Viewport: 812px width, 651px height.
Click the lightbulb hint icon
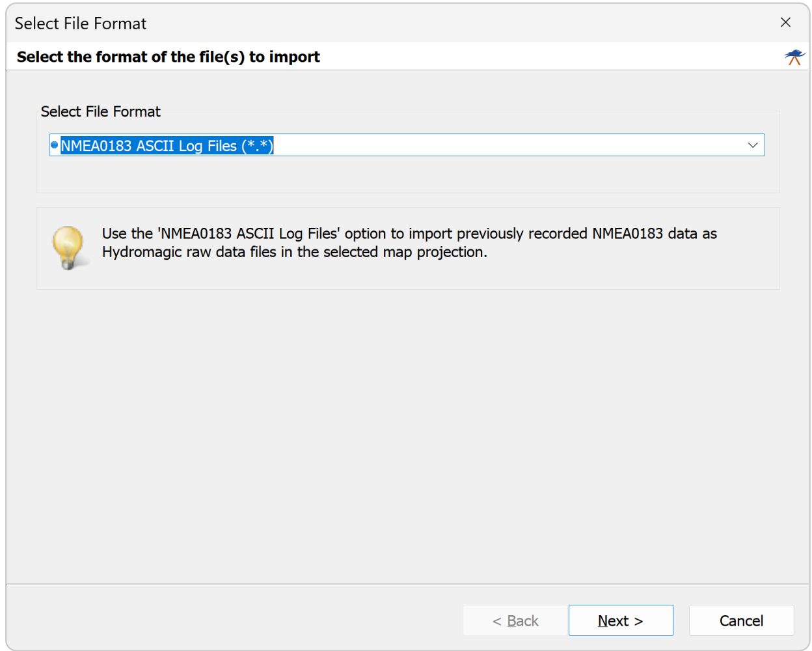pyautogui.click(x=68, y=248)
